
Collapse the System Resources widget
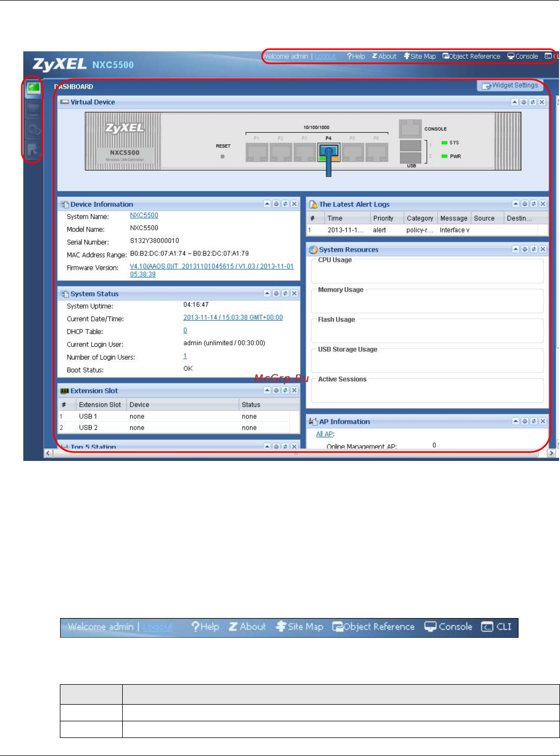[x=516, y=249]
